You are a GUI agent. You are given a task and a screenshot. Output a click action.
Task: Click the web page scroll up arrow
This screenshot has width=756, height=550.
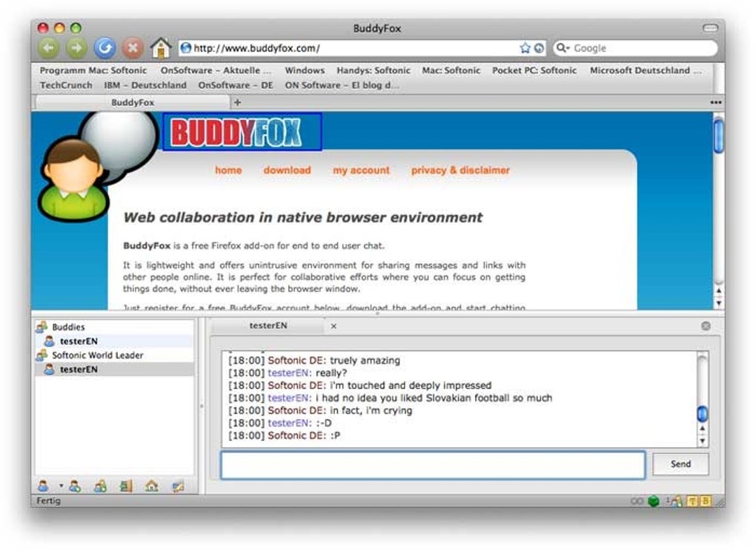(x=718, y=291)
